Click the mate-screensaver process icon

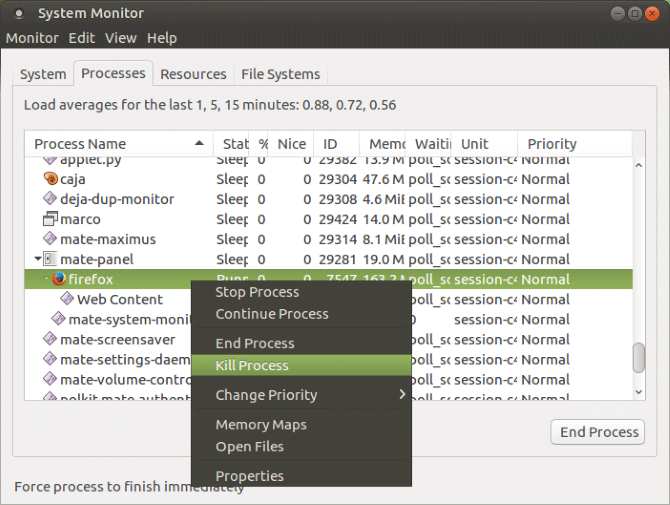click(50, 339)
